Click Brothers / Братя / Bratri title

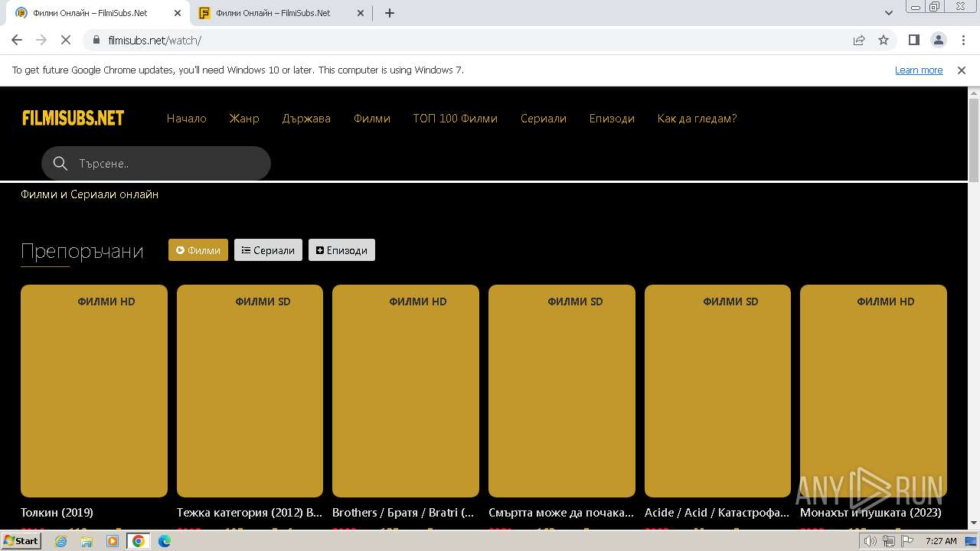pos(403,513)
